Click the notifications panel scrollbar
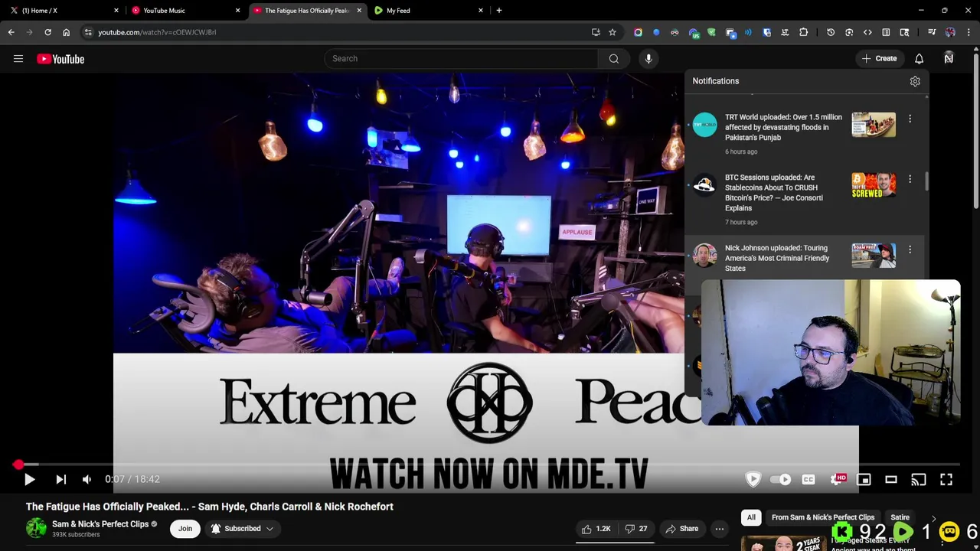The image size is (980, 551). tap(926, 181)
